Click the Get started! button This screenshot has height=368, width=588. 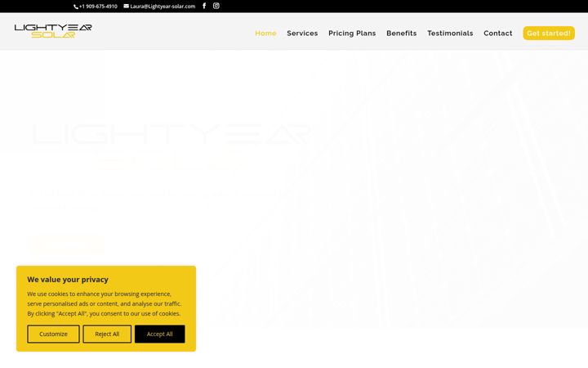tap(549, 33)
